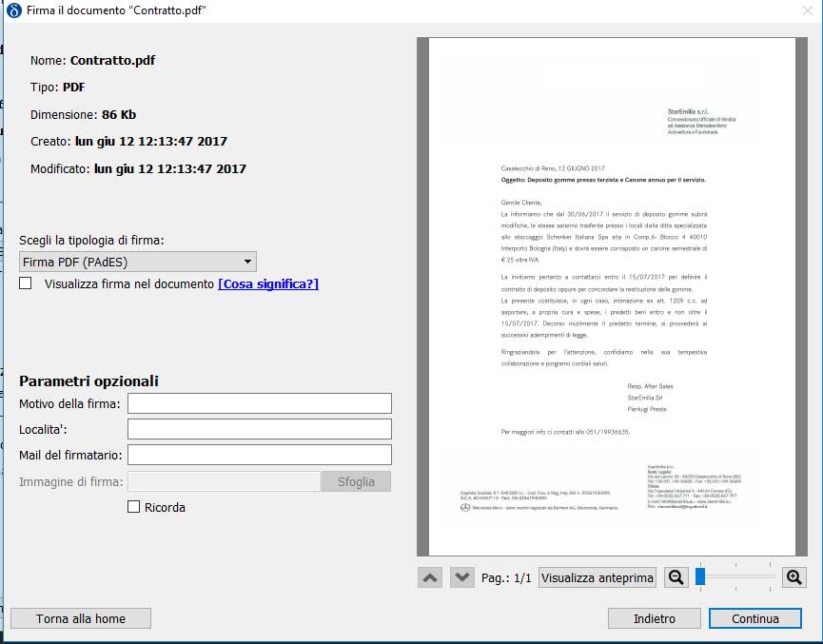
Task: Zoom in the document preview
Action: point(794,577)
